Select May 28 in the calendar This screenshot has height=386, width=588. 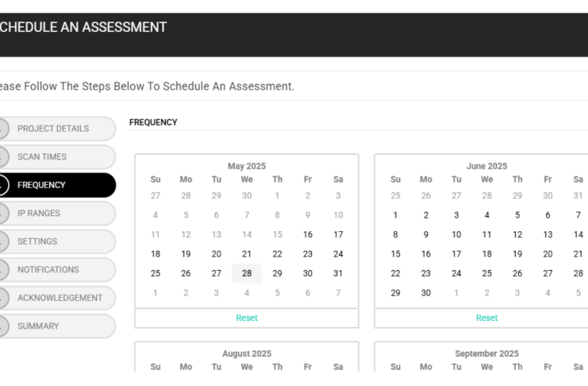tap(247, 273)
